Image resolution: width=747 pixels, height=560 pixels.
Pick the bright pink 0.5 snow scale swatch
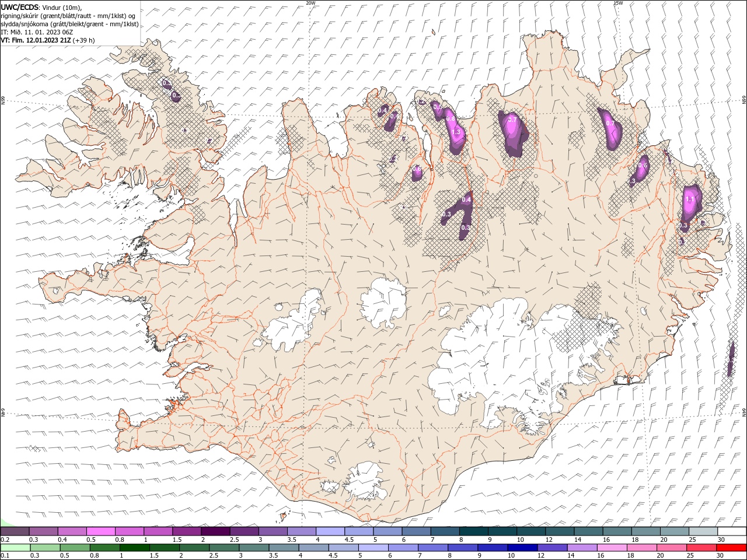click(x=100, y=531)
